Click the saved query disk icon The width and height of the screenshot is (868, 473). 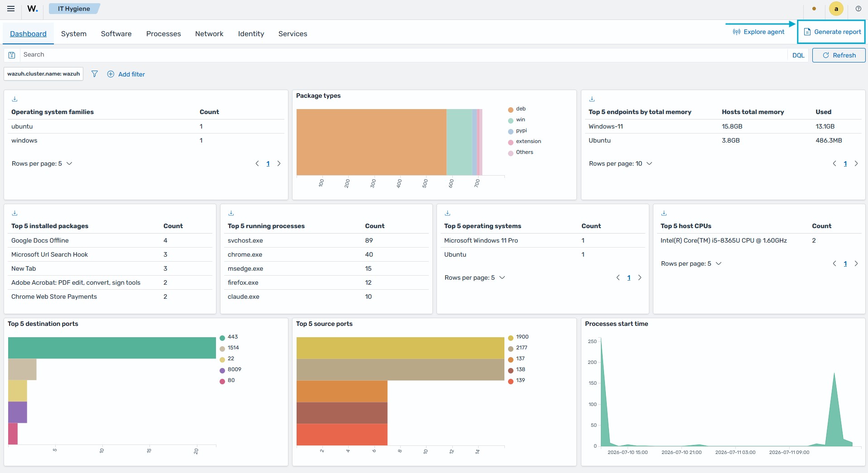(x=12, y=55)
